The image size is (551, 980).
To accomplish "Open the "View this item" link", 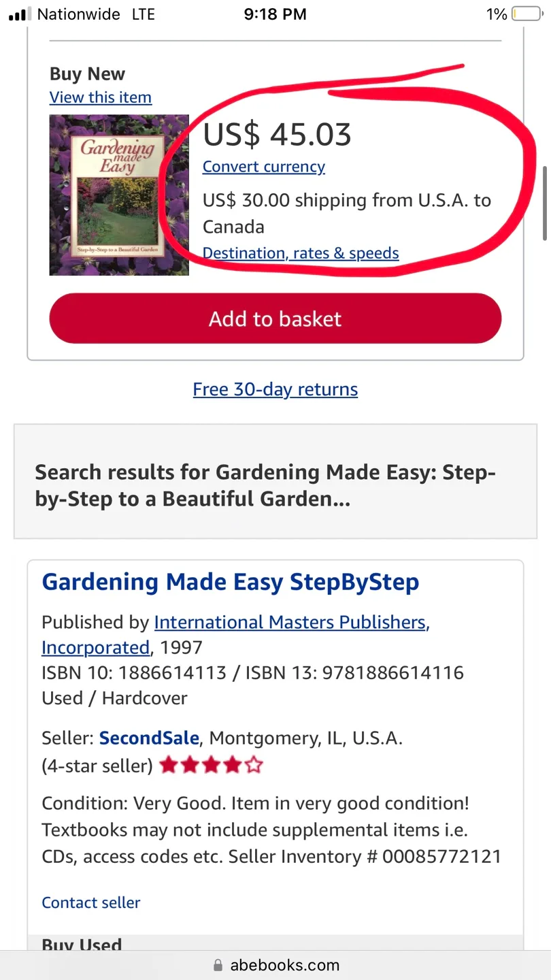I will pyautogui.click(x=100, y=97).
